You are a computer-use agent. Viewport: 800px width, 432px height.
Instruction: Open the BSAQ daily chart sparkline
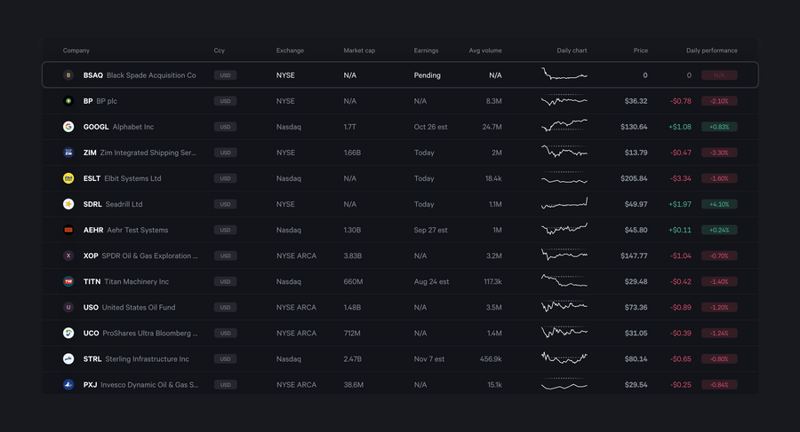pos(564,74)
